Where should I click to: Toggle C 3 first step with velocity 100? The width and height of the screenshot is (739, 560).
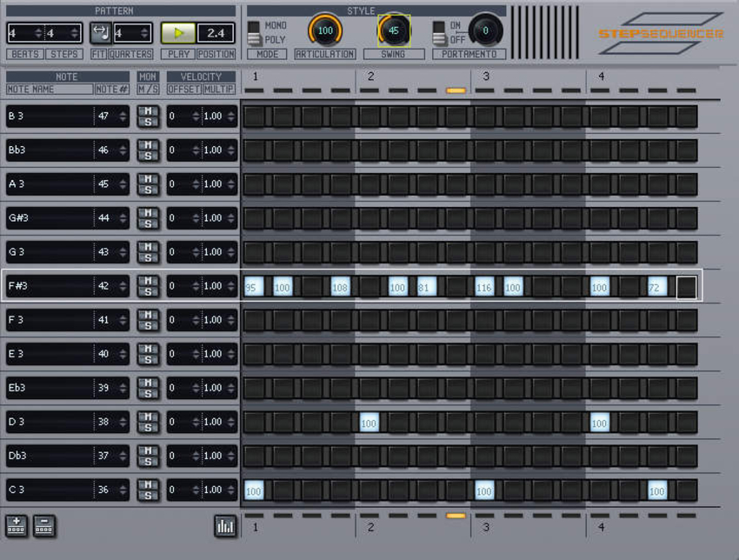[254, 490]
